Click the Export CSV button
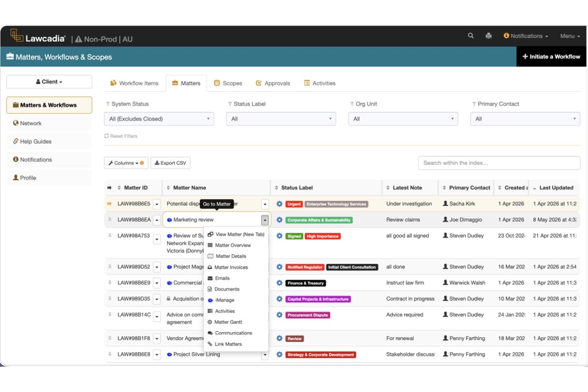 [170, 163]
